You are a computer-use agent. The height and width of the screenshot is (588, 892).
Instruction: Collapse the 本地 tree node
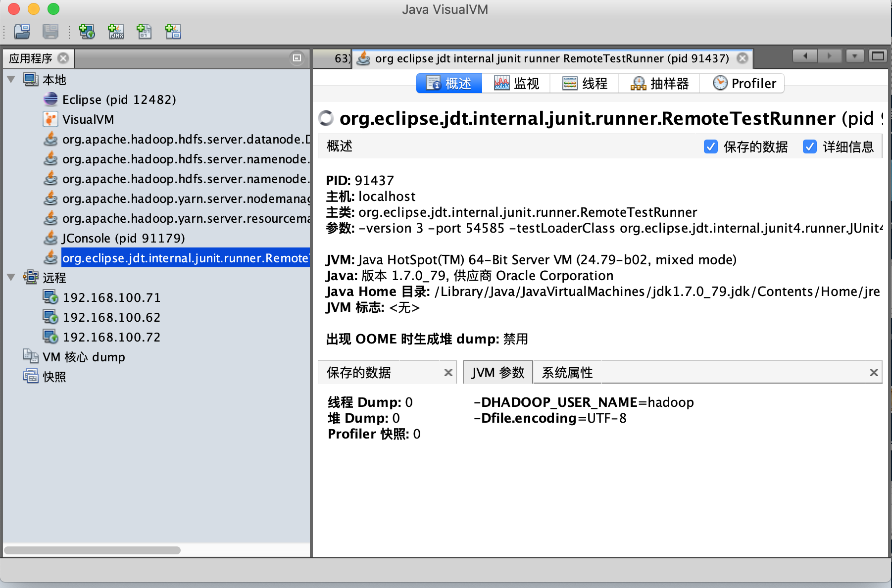pyautogui.click(x=11, y=79)
